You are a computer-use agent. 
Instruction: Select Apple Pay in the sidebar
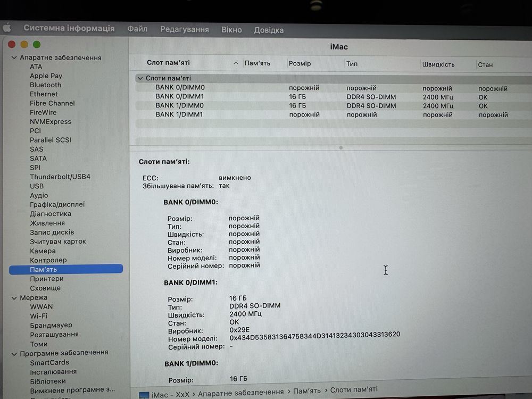[x=46, y=76]
